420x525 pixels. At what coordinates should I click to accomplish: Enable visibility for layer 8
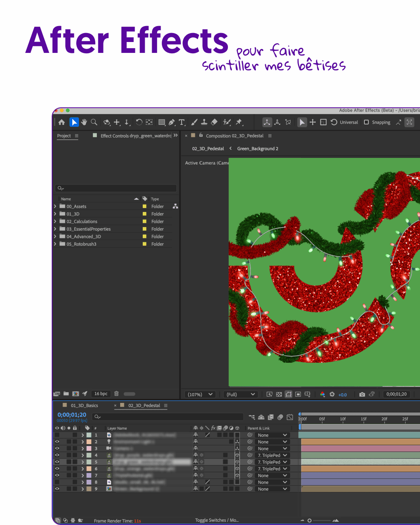pos(57,482)
